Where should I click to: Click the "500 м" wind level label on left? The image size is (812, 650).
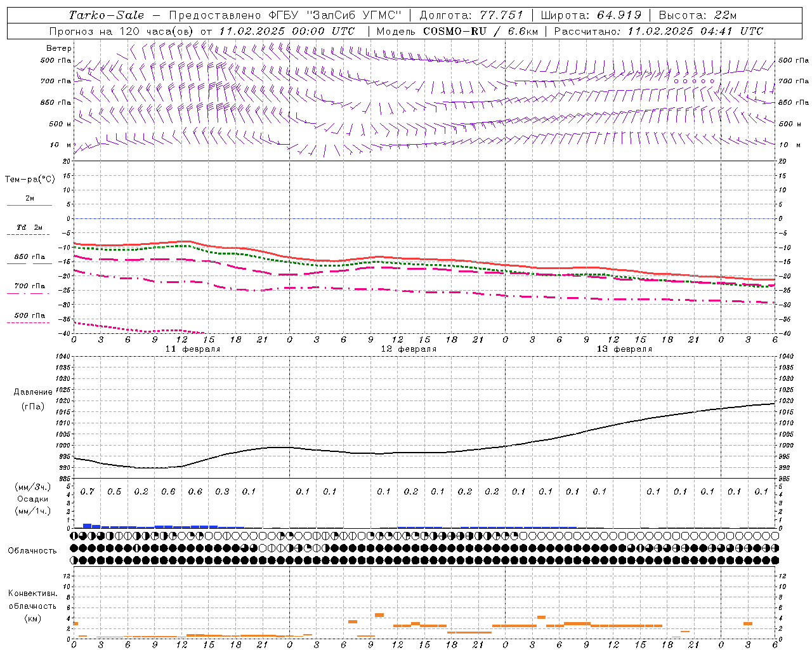click(x=60, y=124)
